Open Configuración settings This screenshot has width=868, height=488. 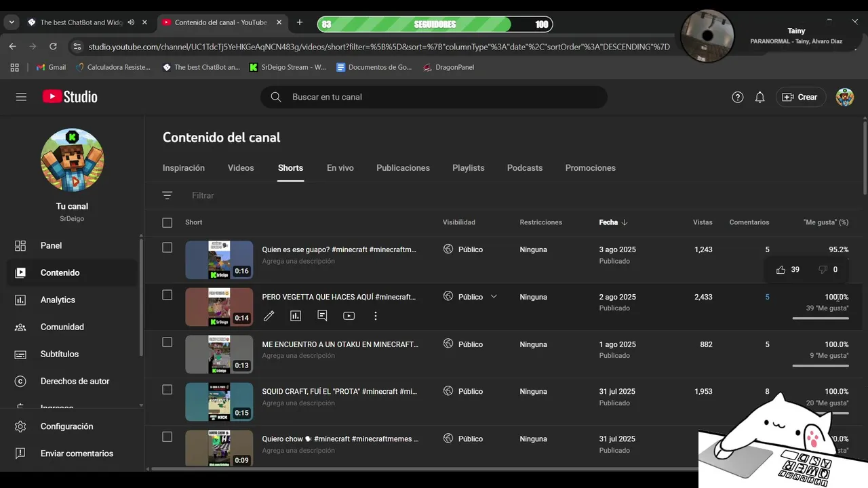71,426
